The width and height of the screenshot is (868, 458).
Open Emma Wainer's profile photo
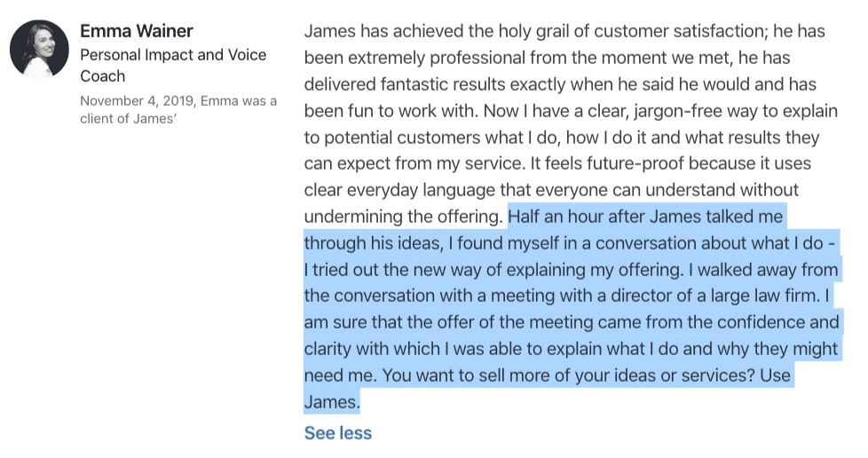tap(39, 50)
